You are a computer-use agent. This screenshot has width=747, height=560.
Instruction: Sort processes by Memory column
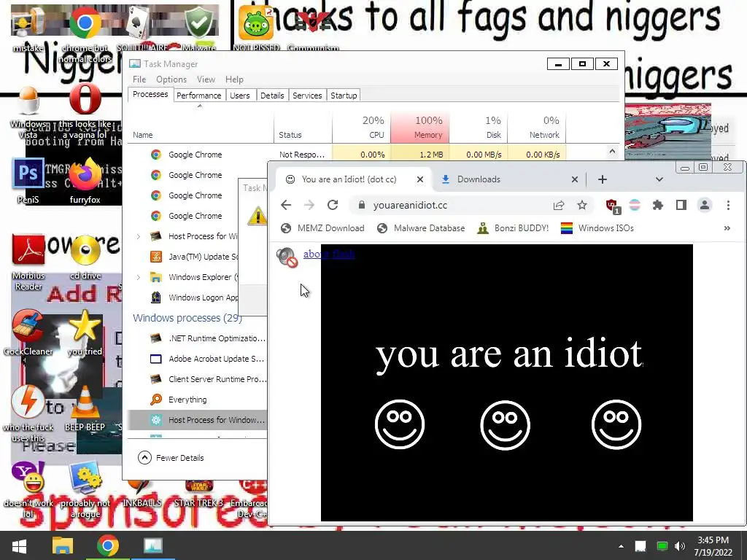click(x=419, y=128)
